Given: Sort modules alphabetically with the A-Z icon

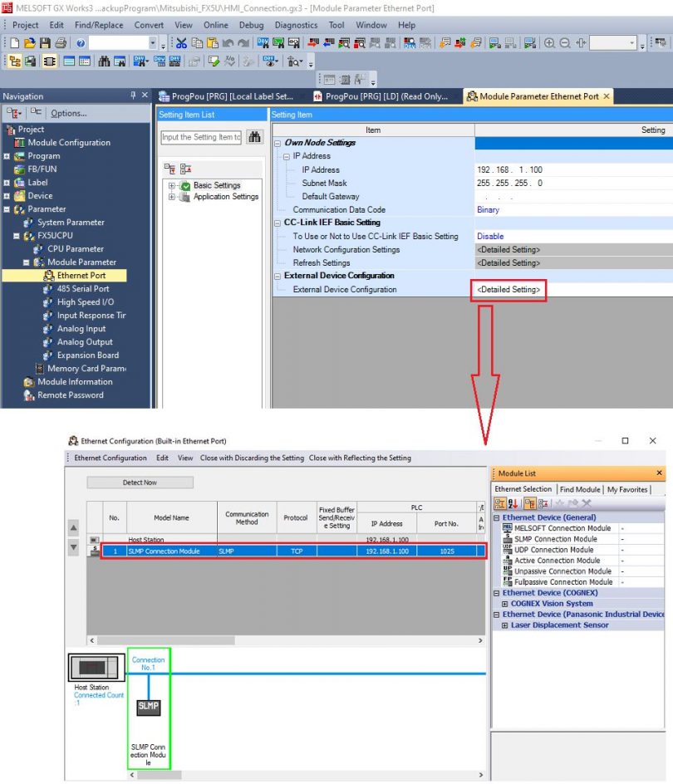Looking at the screenshot, I should pyautogui.click(x=514, y=503).
